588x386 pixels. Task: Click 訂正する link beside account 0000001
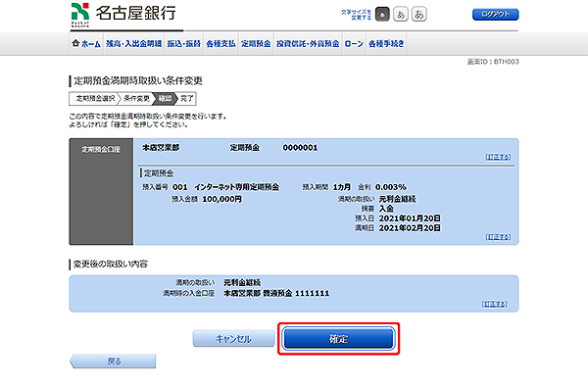(498, 157)
